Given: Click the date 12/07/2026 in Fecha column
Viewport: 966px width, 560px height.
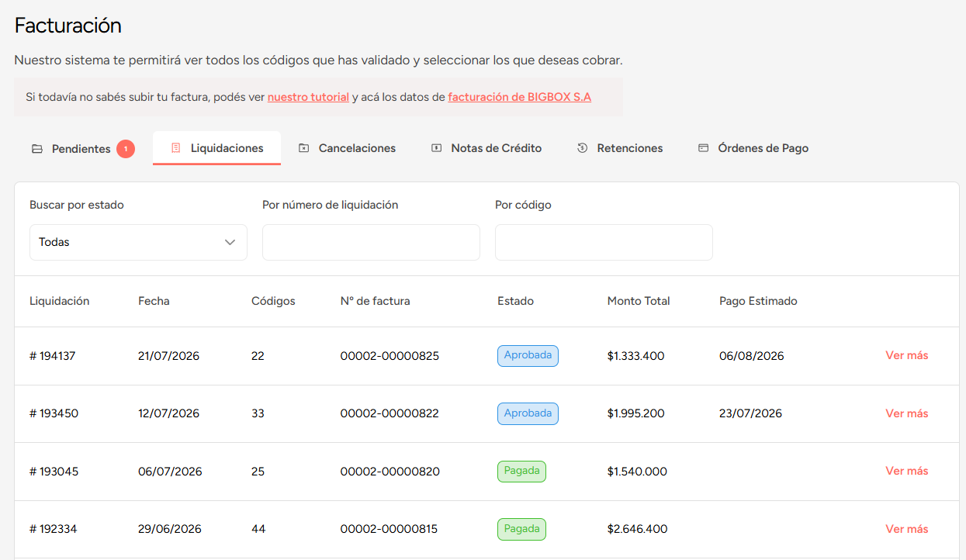Looking at the screenshot, I should point(168,413).
